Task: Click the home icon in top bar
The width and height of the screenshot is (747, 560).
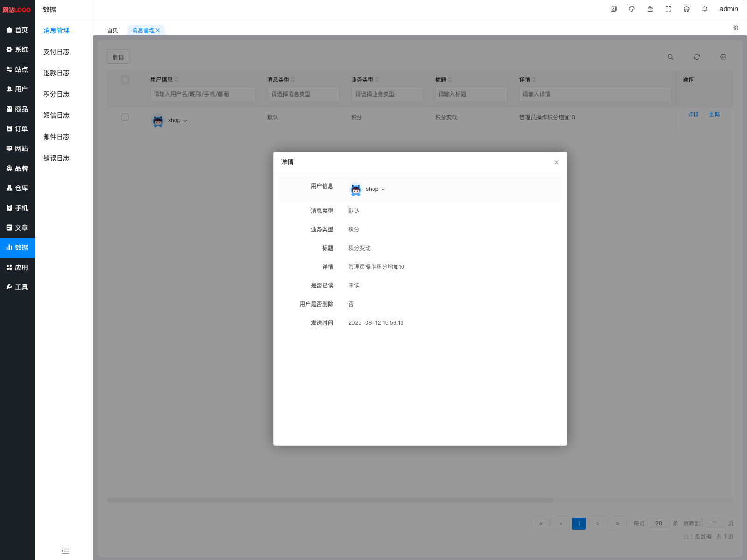Action: (x=686, y=9)
